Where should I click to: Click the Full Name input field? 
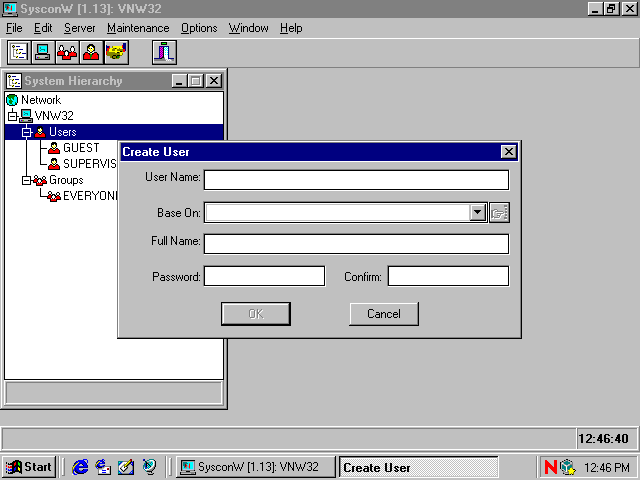pyautogui.click(x=356, y=244)
